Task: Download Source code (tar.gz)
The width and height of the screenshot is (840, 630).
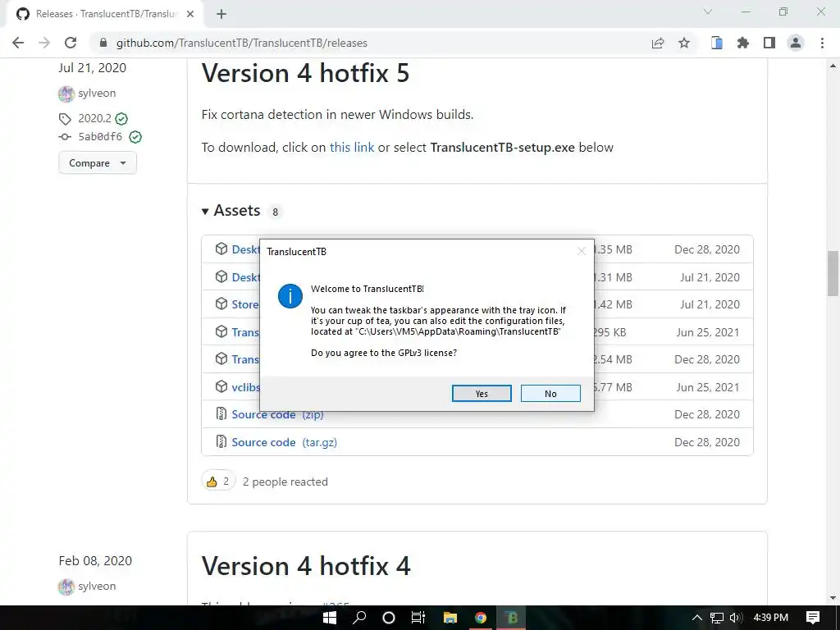Action: (x=285, y=442)
